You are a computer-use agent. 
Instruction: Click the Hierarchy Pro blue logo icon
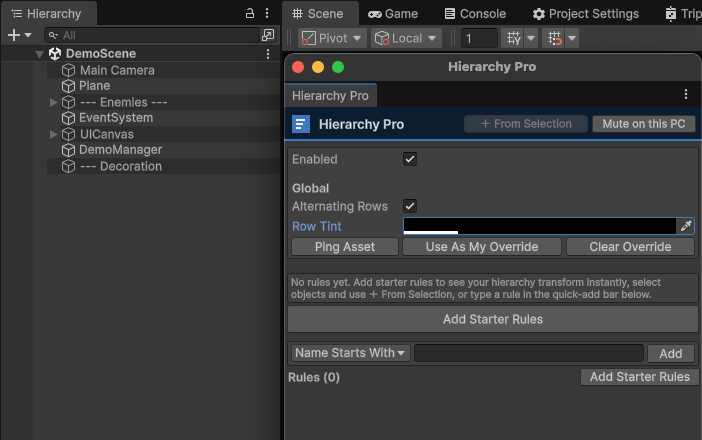point(301,124)
